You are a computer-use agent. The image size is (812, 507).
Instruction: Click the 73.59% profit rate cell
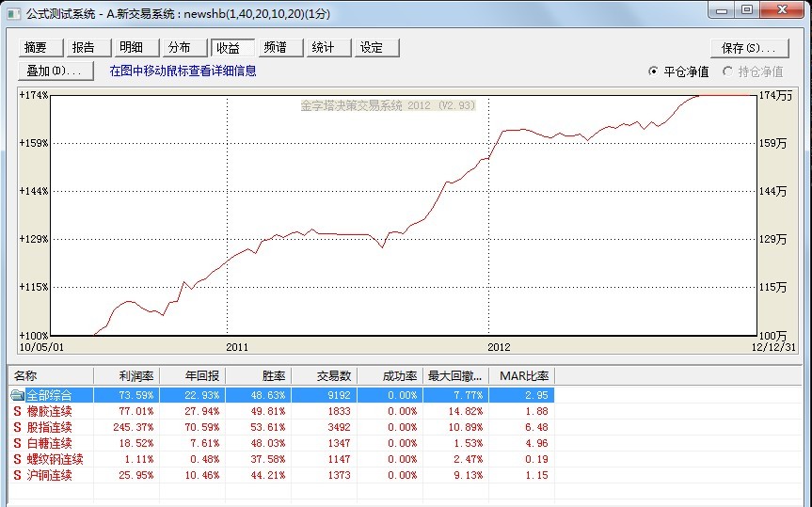click(136, 395)
